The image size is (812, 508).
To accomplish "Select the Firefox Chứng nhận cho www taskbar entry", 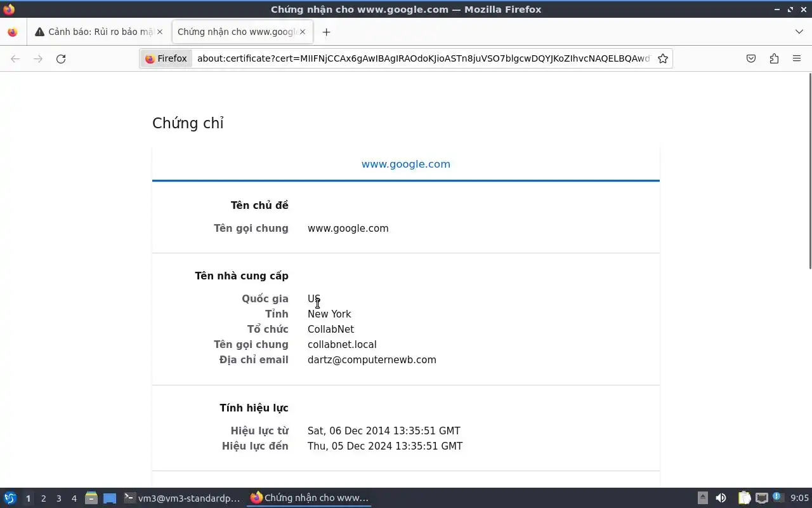I will (310, 498).
